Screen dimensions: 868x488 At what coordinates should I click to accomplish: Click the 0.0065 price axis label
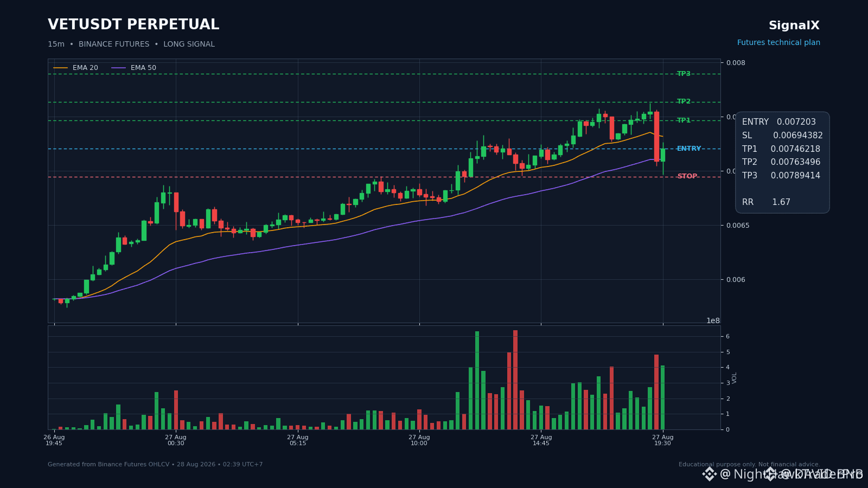pos(738,226)
